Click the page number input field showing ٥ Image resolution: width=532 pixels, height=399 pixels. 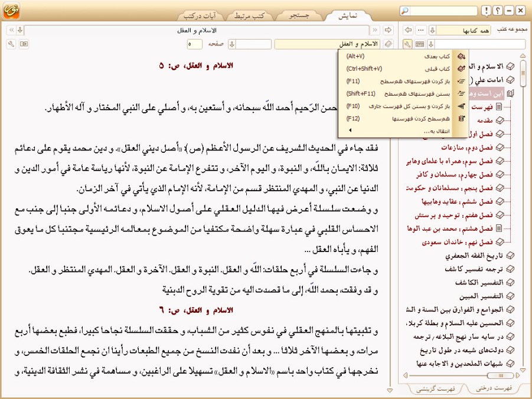pyautogui.click(x=195, y=44)
